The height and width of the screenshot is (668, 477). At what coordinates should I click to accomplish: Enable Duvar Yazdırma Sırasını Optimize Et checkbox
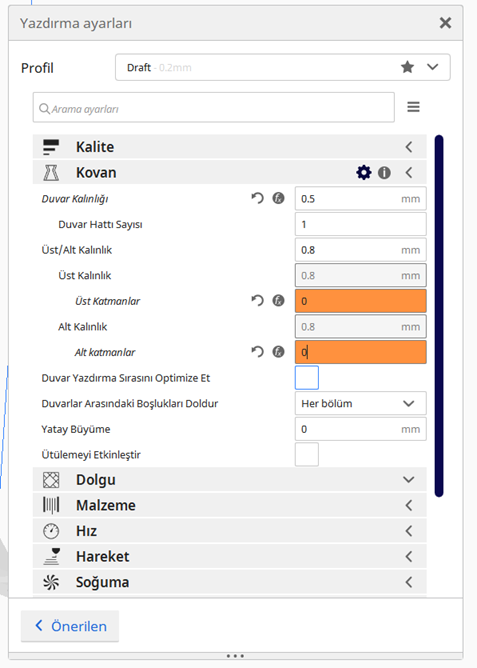click(x=307, y=377)
